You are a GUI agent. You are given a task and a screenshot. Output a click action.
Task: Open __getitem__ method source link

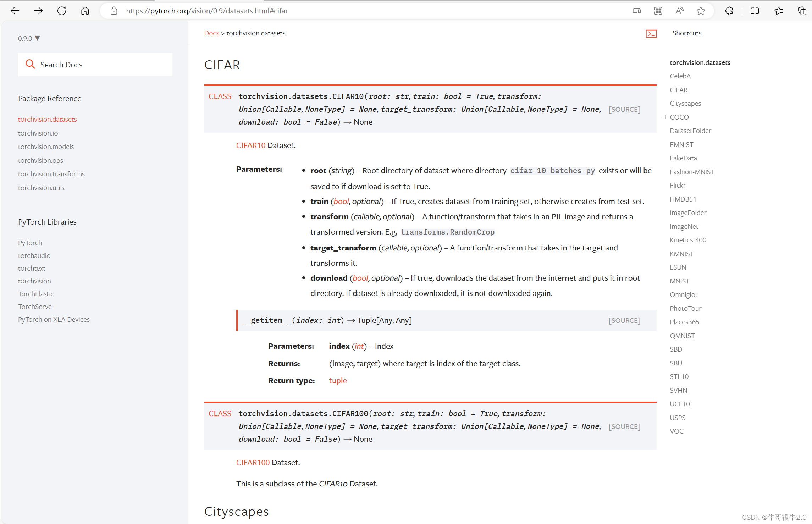click(624, 320)
